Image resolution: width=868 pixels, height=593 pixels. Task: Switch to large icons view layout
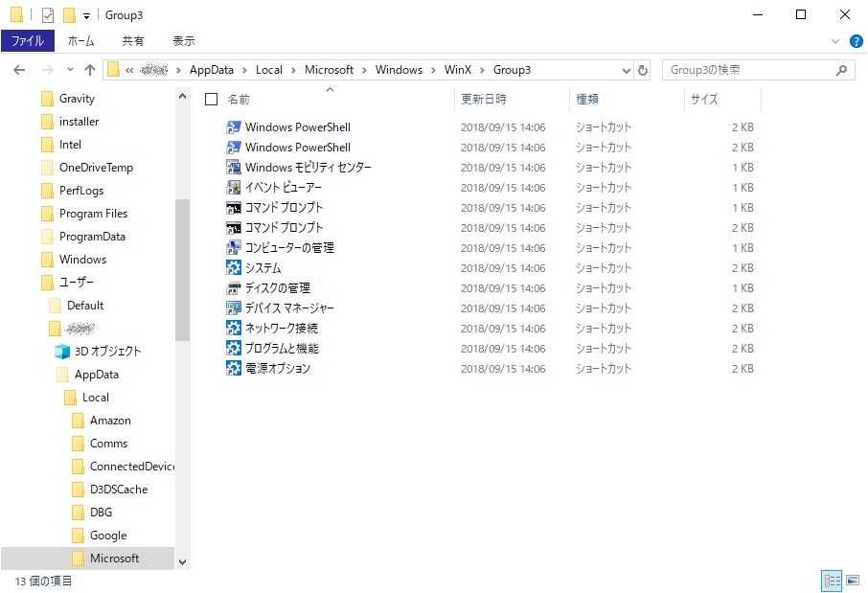pyautogui.click(x=853, y=581)
